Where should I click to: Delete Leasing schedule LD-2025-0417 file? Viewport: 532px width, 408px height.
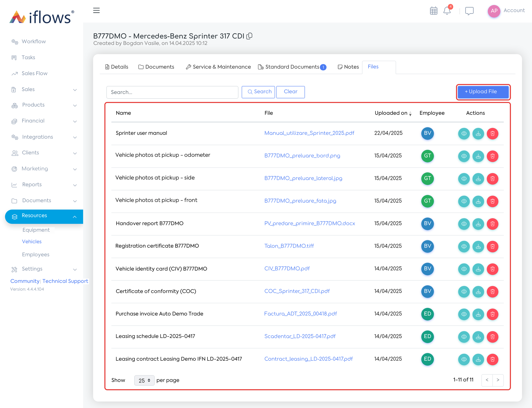click(492, 337)
